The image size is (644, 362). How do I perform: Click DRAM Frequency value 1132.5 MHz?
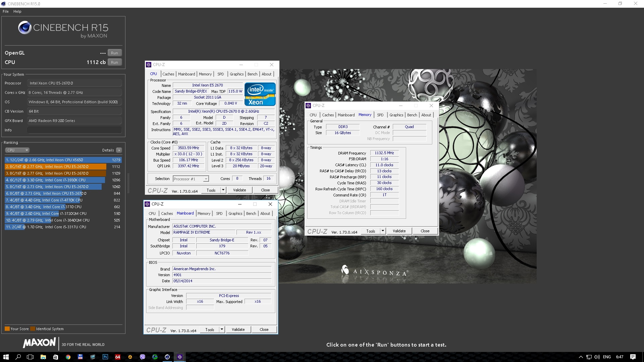coord(384,153)
